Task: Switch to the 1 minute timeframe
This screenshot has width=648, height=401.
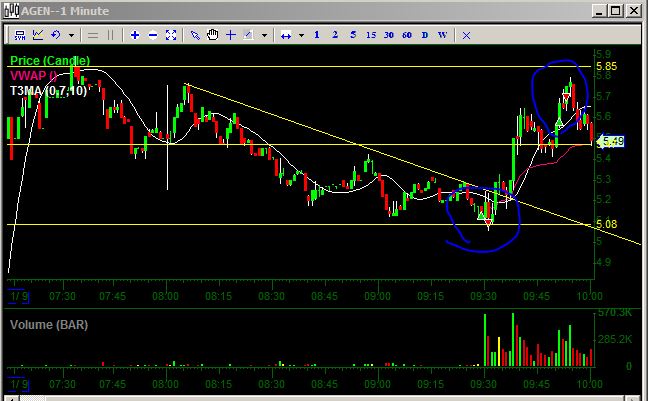Action: (x=317, y=35)
